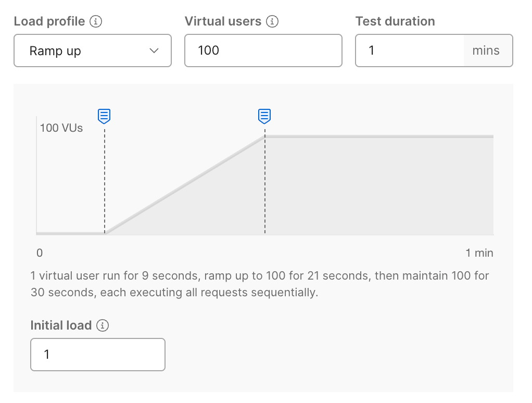Click the Test duration heading label
Image resolution: width=532 pixels, height=403 pixels.
click(395, 21)
